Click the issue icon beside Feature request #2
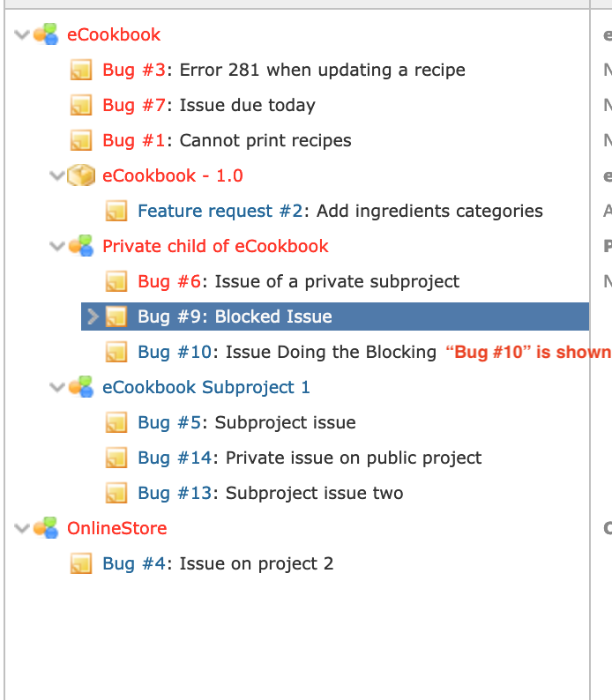This screenshot has height=700, width=612. (x=116, y=211)
